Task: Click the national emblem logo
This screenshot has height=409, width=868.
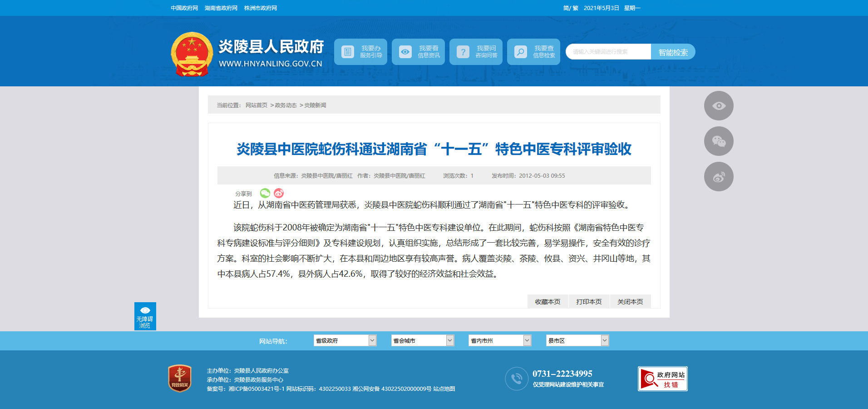Action: [192, 54]
